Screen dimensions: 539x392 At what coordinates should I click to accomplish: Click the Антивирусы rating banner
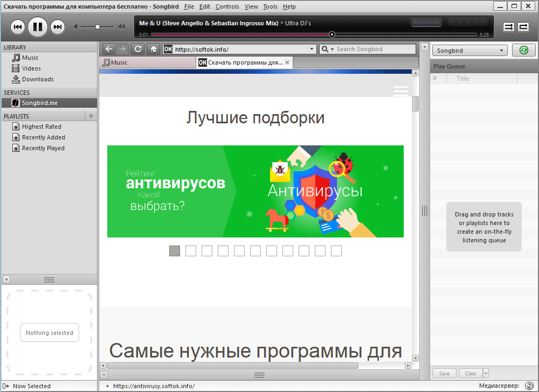click(255, 191)
